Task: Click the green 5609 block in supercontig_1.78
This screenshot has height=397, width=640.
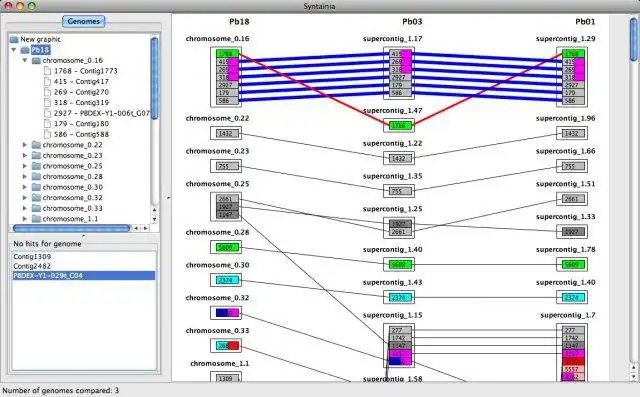Action: pos(572,264)
